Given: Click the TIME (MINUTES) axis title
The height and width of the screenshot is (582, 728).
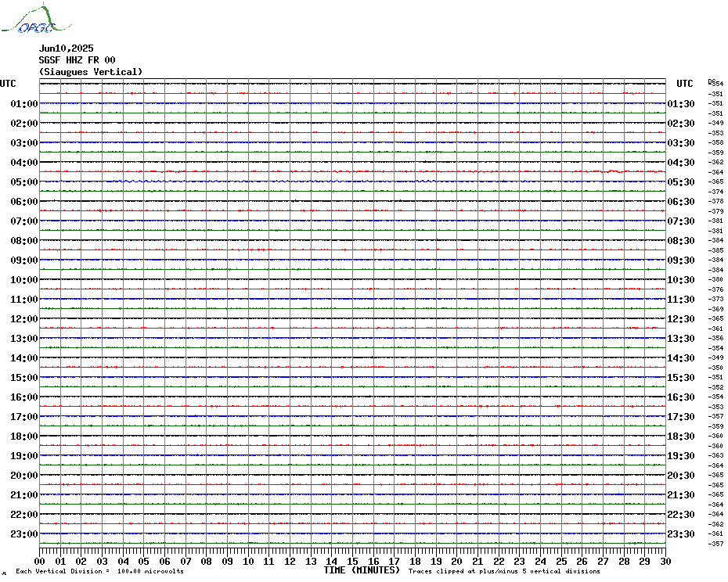Looking at the screenshot, I should coord(362,570).
